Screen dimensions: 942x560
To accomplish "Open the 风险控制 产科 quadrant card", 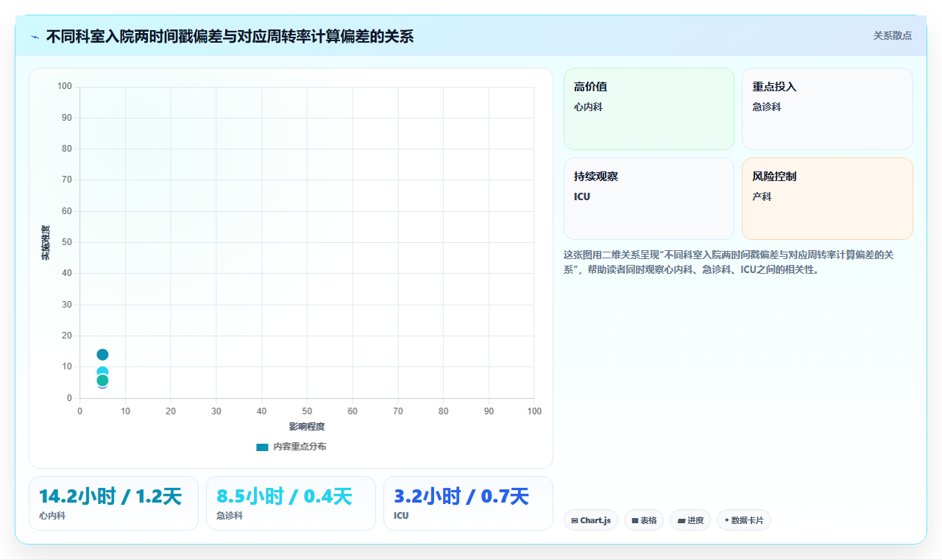I will 827,199.
